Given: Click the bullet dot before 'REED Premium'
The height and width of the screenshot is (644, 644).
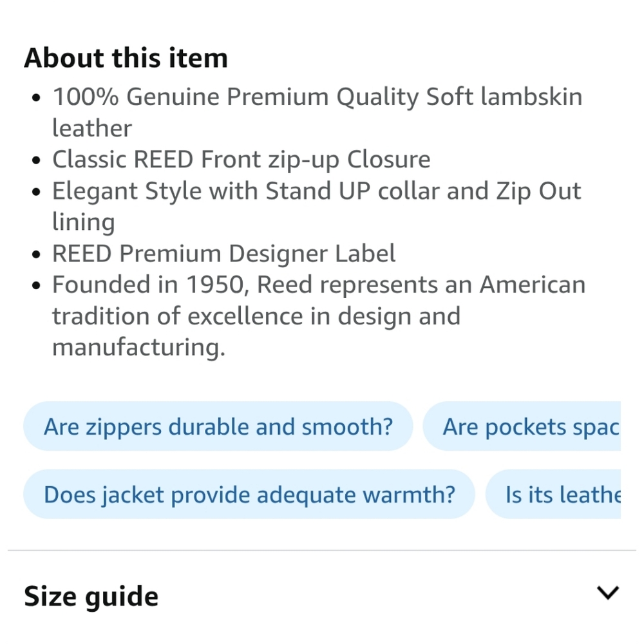Looking at the screenshot, I should [x=37, y=254].
